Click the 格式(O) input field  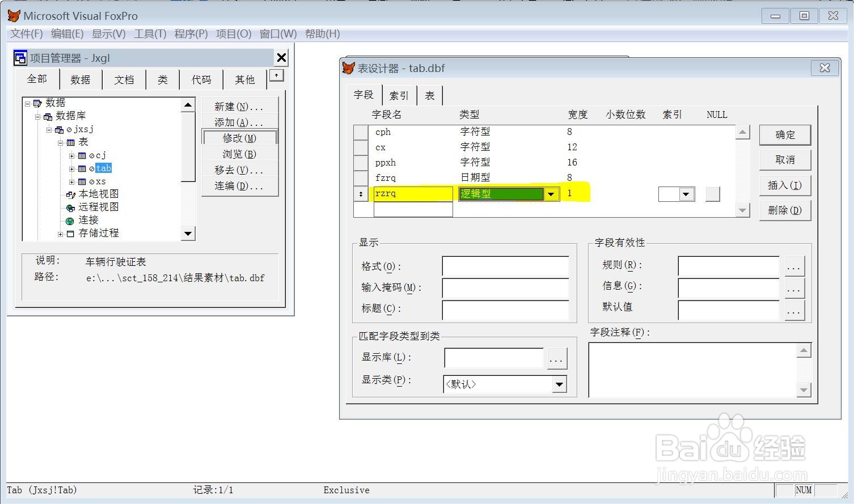pyautogui.click(x=505, y=266)
